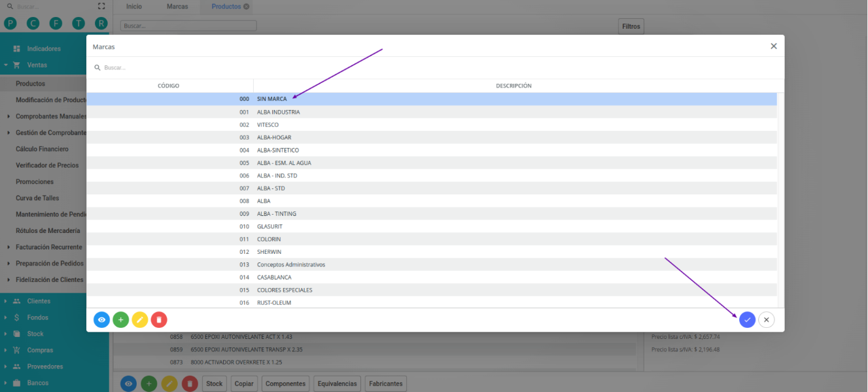The height and width of the screenshot is (392, 868).
Task: Open Curva de Talles menu item
Action: coord(37,198)
